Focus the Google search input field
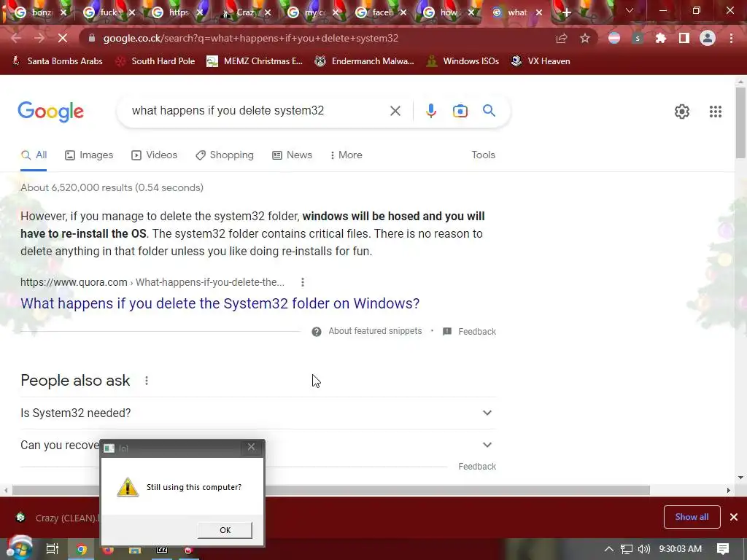 258,111
